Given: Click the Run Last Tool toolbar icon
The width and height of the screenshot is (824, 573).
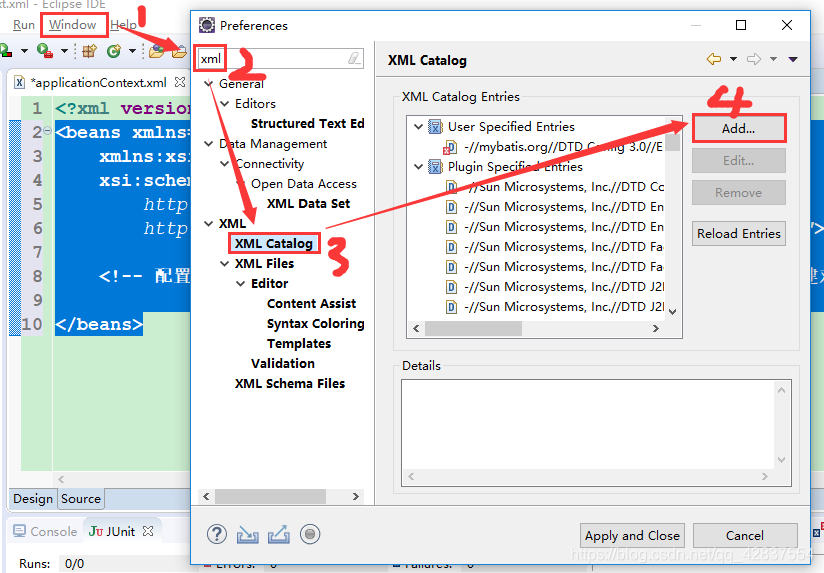Looking at the screenshot, I should tap(45, 51).
